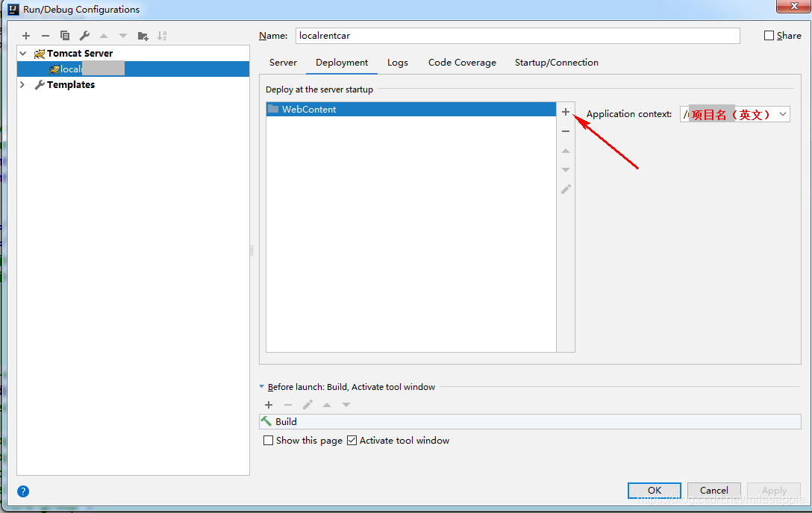This screenshot has height=513, width=812.
Task: Open the Startup/Connection tab
Action: click(x=556, y=63)
